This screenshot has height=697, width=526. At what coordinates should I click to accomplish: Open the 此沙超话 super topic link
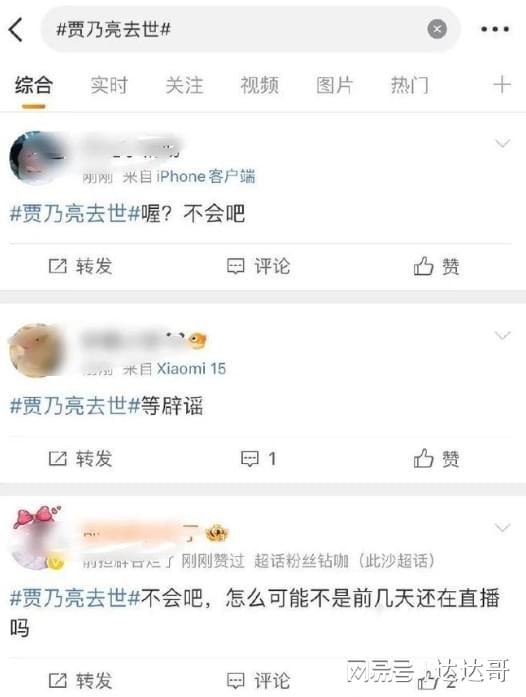pos(398,561)
